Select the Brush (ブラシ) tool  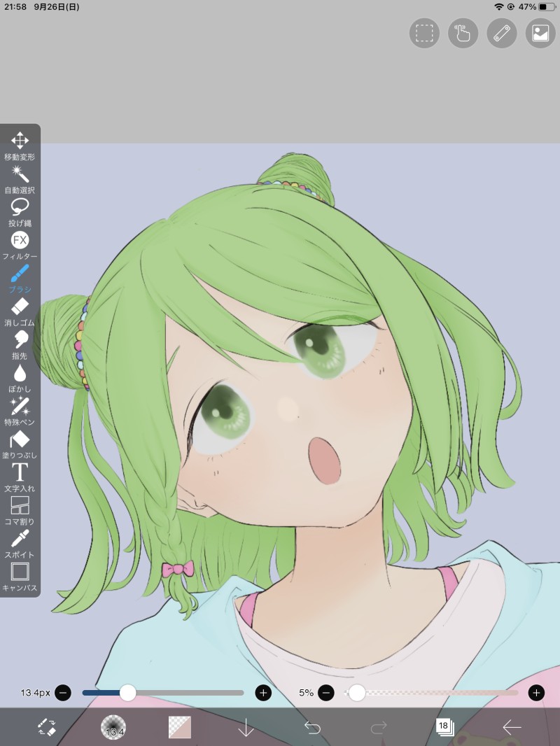(x=20, y=279)
